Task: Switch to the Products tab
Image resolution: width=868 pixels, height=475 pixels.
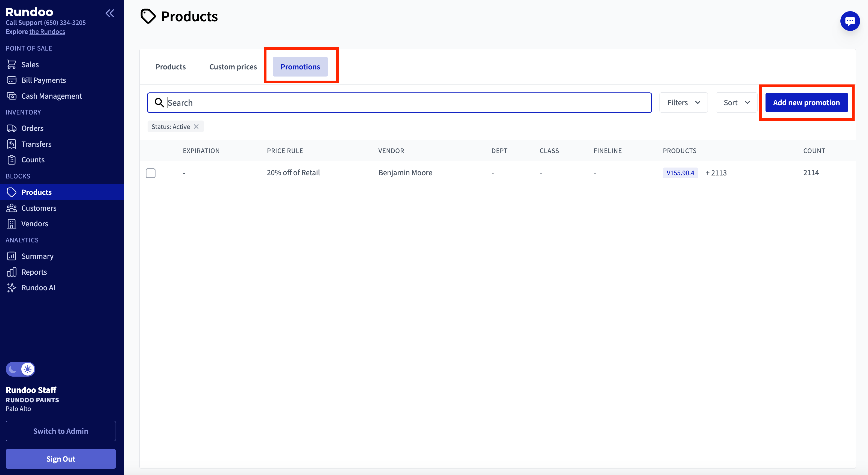Action: pos(171,67)
